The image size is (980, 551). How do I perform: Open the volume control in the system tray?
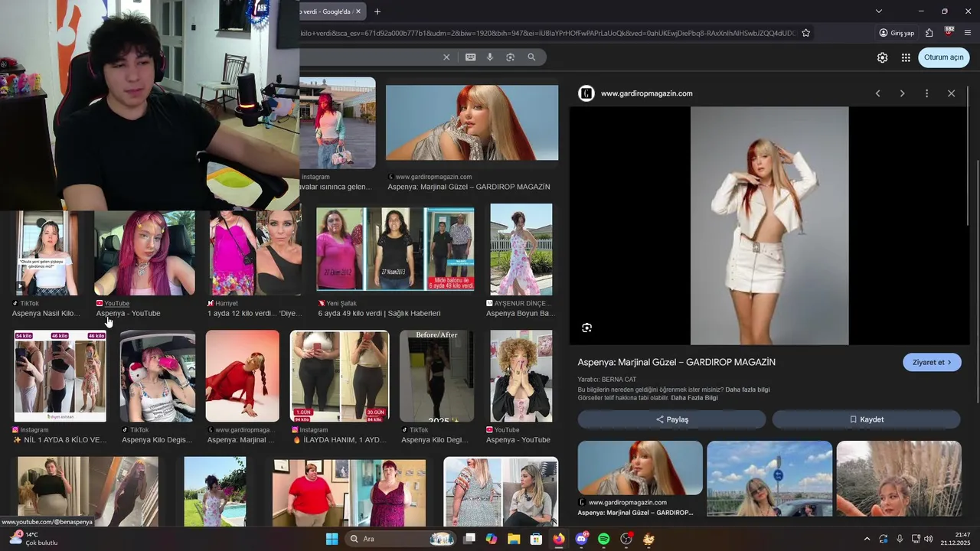point(929,539)
